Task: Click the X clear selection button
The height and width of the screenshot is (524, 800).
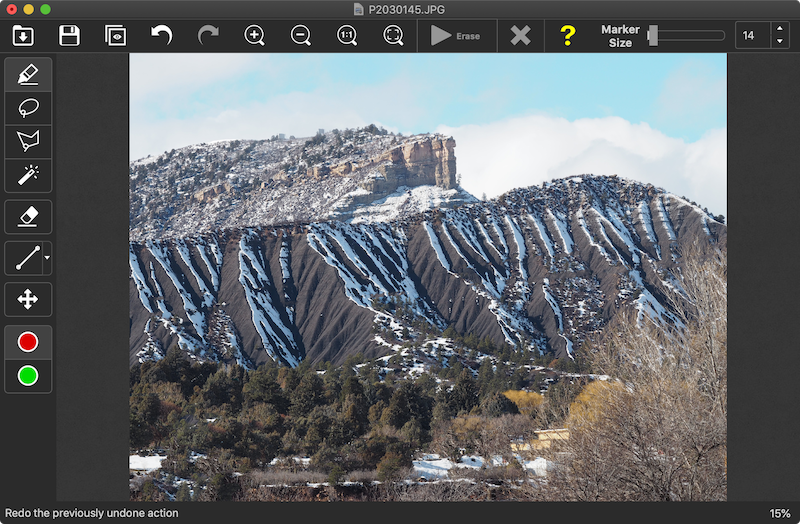Action: (x=520, y=36)
